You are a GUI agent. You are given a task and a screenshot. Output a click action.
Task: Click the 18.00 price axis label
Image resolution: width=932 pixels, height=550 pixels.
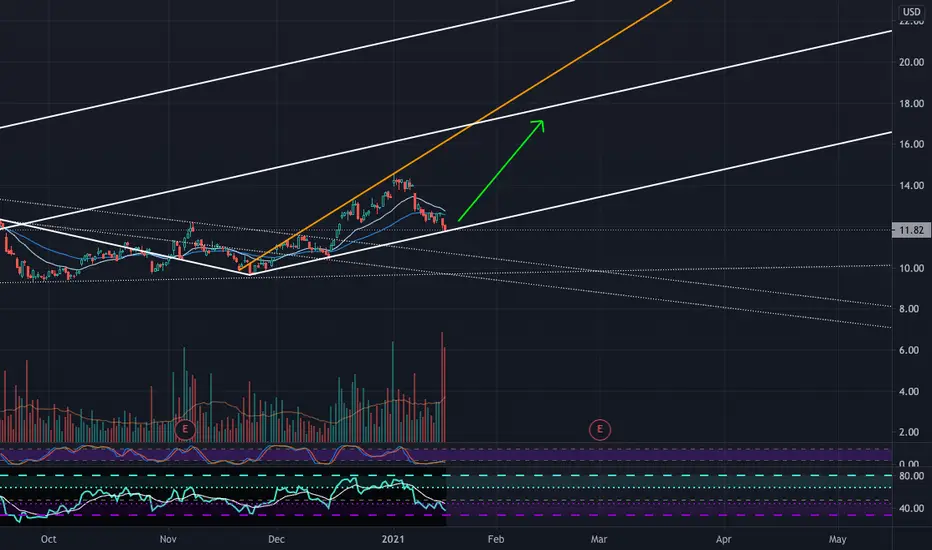coord(911,103)
